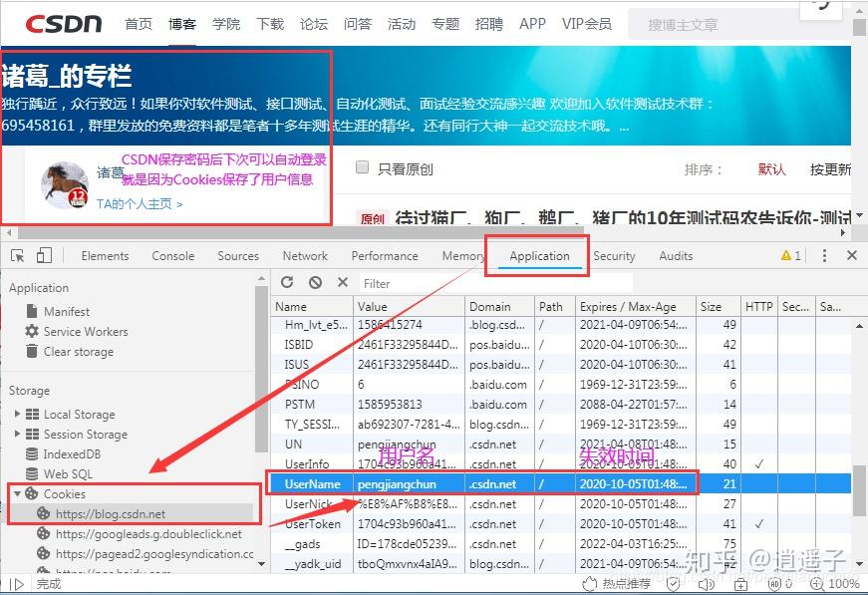The width and height of the screenshot is (868, 595).
Task: Click the blogger avatar picture
Action: [64, 185]
